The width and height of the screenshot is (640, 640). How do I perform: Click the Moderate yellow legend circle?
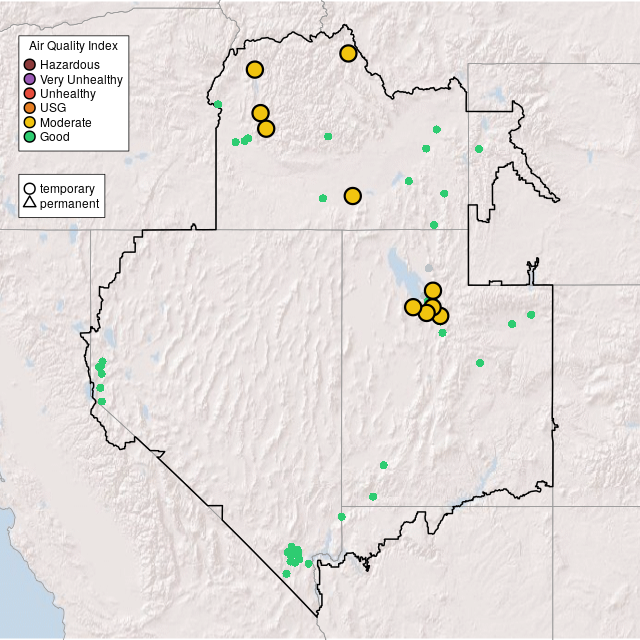[30, 122]
